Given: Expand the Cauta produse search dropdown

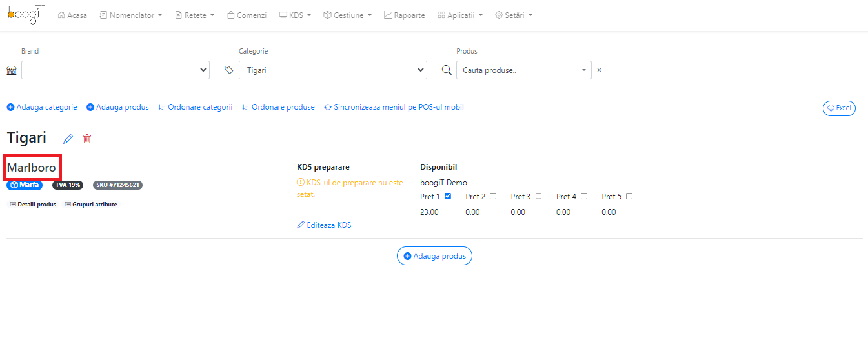Looking at the screenshot, I should pyautogui.click(x=524, y=70).
